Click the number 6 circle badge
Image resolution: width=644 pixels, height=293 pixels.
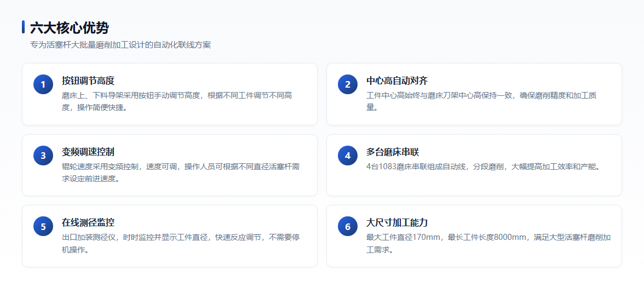347,226
